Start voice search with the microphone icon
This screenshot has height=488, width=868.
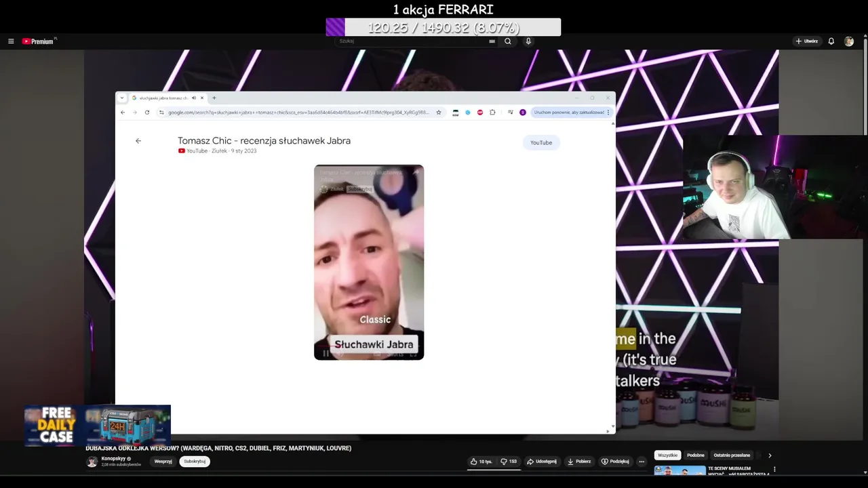[528, 41]
